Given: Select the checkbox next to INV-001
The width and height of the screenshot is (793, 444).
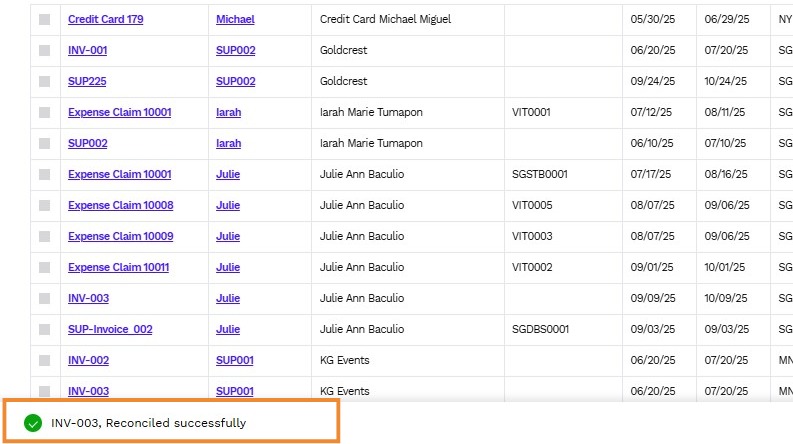Looking at the screenshot, I should pyautogui.click(x=45, y=50).
